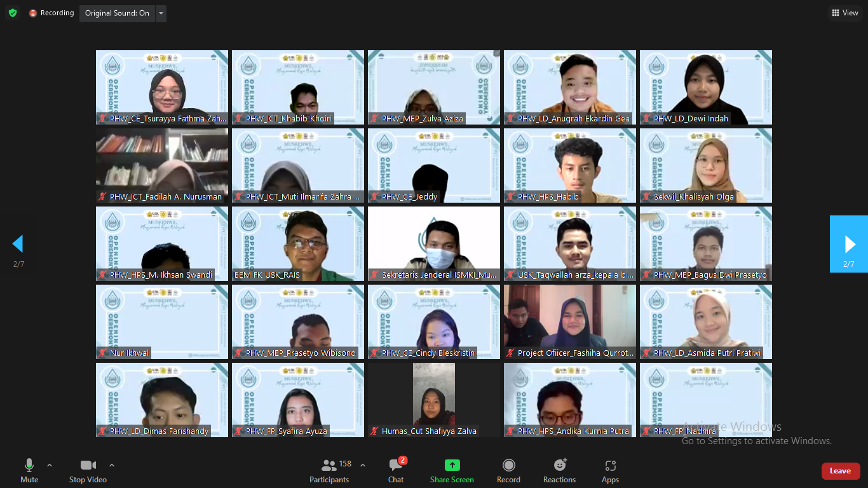Click the green encryption shield icon
Viewport: 868px width, 488px height.
coord(13,13)
